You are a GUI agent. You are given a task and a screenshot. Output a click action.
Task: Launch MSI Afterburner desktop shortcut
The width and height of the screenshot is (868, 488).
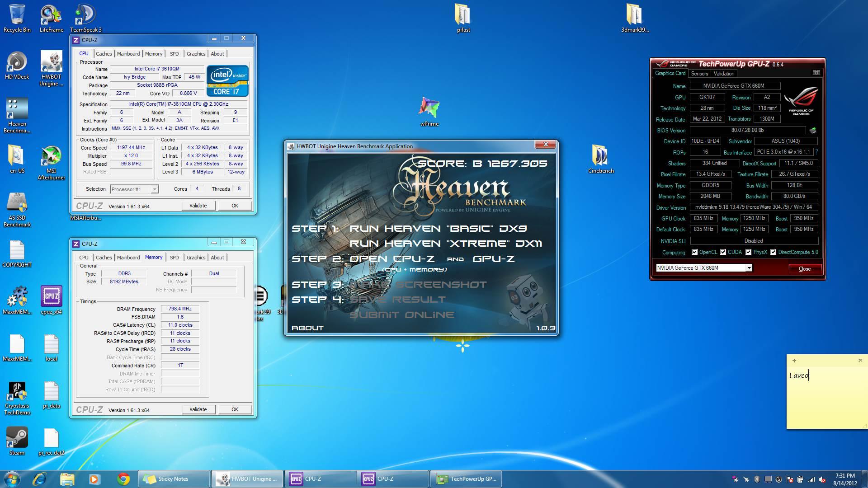(x=51, y=163)
